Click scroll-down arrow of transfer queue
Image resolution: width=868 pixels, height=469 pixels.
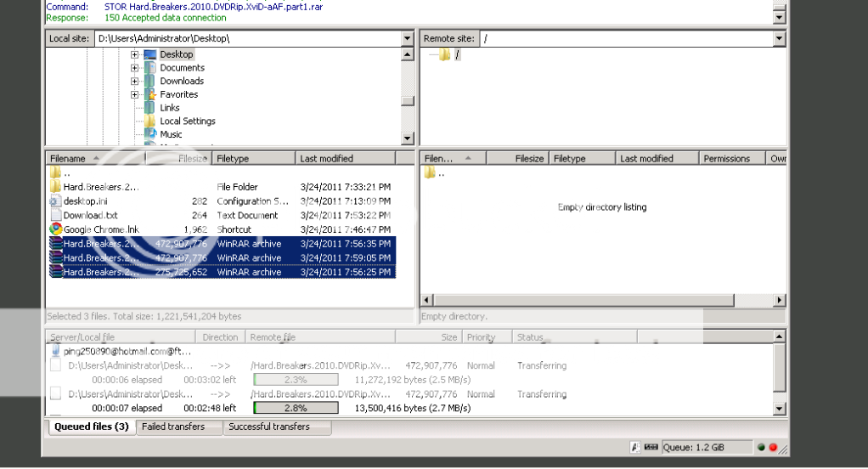[x=780, y=410]
